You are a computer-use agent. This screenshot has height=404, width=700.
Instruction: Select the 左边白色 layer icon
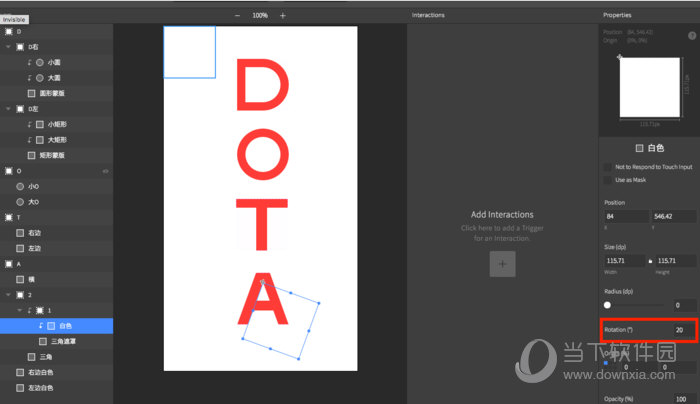[x=20, y=388]
